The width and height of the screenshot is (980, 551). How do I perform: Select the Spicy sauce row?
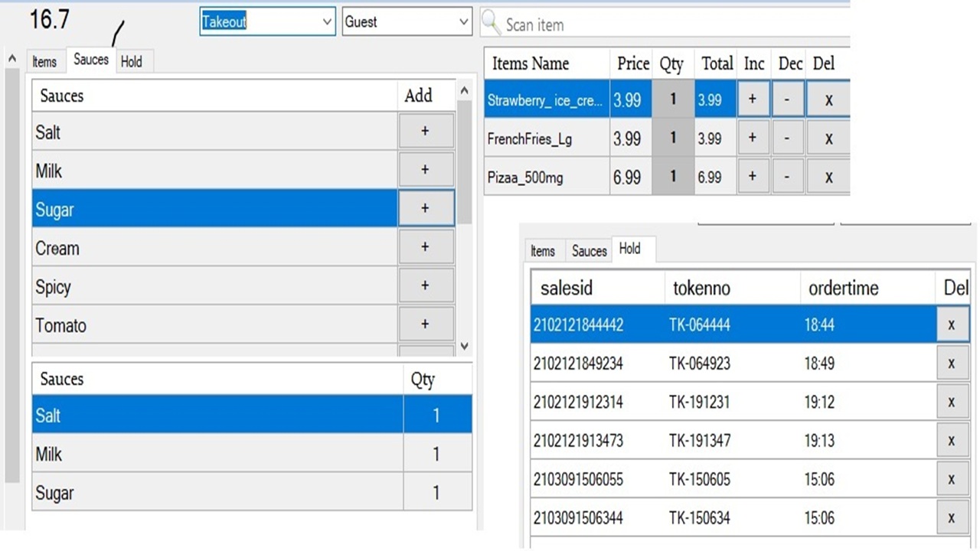pos(214,286)
